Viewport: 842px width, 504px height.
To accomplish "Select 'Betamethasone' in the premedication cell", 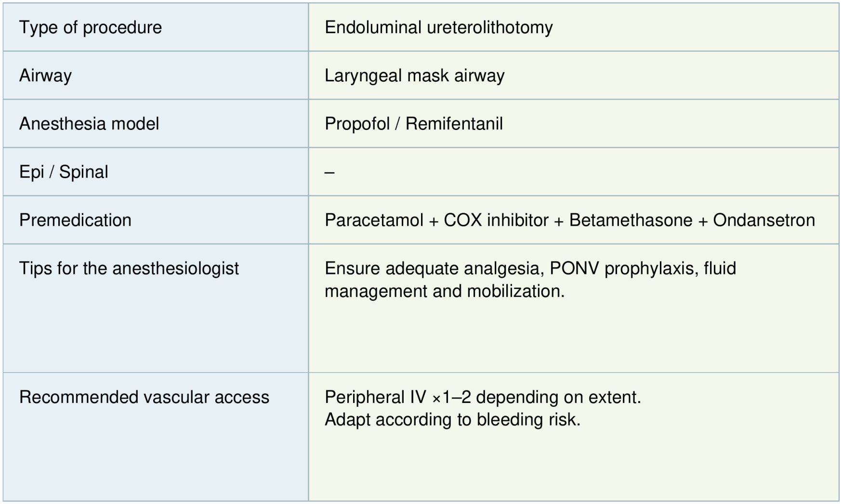I will tap(631, 220).
